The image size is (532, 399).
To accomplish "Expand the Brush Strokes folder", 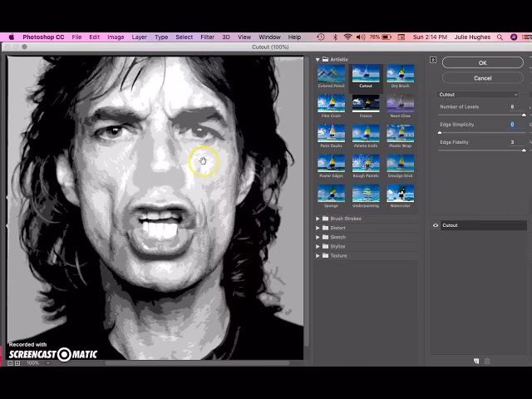I will (x=318, y=219).
